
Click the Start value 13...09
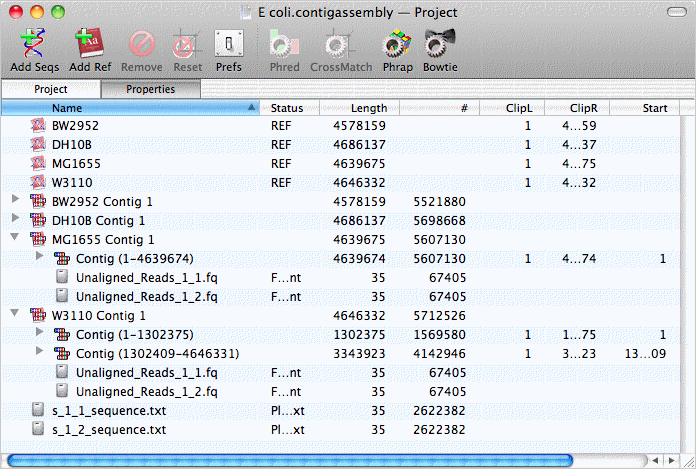click(645, 354)
